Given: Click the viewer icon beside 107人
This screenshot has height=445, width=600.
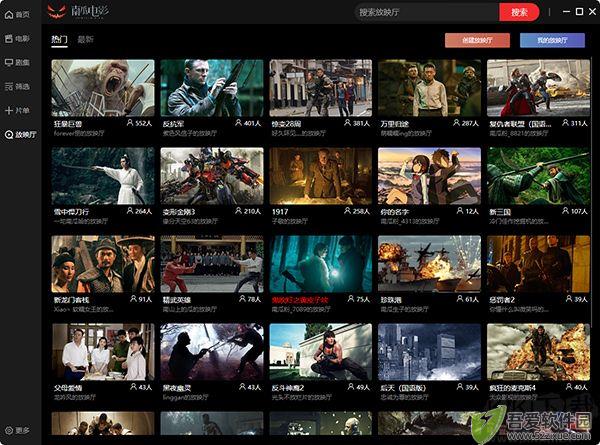Looking at the screenshot, I should (565, 211).
